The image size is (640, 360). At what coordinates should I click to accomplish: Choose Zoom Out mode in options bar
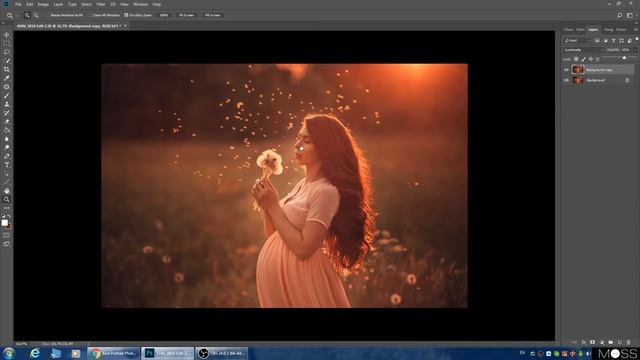36,15
